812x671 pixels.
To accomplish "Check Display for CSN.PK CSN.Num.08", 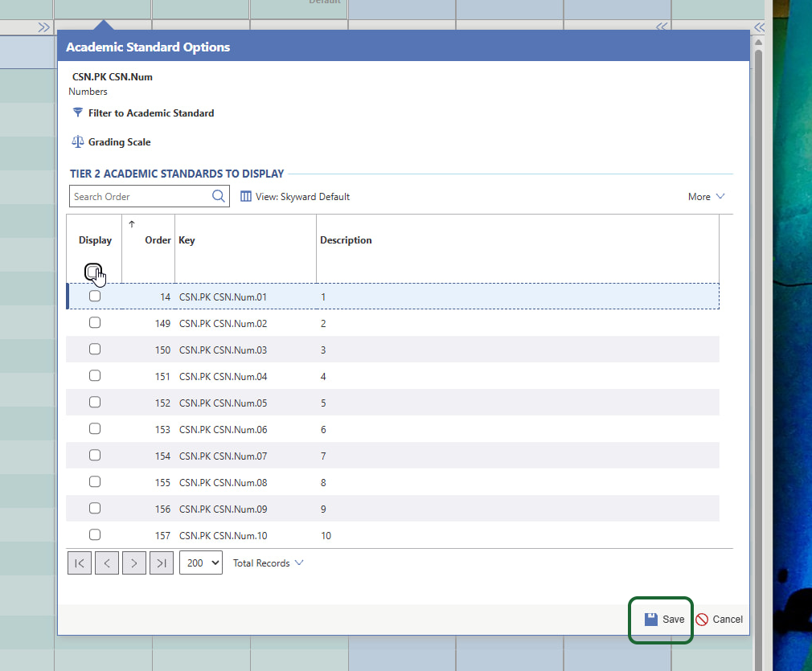I will click(95, 481).
